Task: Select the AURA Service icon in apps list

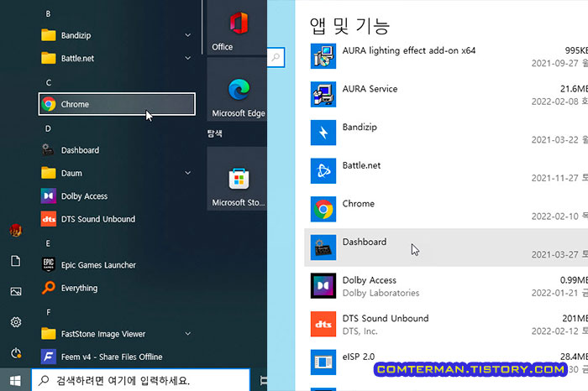Action: click(323, 94)
